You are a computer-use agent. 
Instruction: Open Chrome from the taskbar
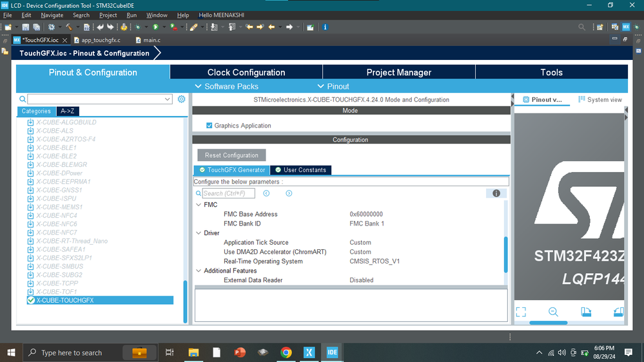[x=286, y=352]
